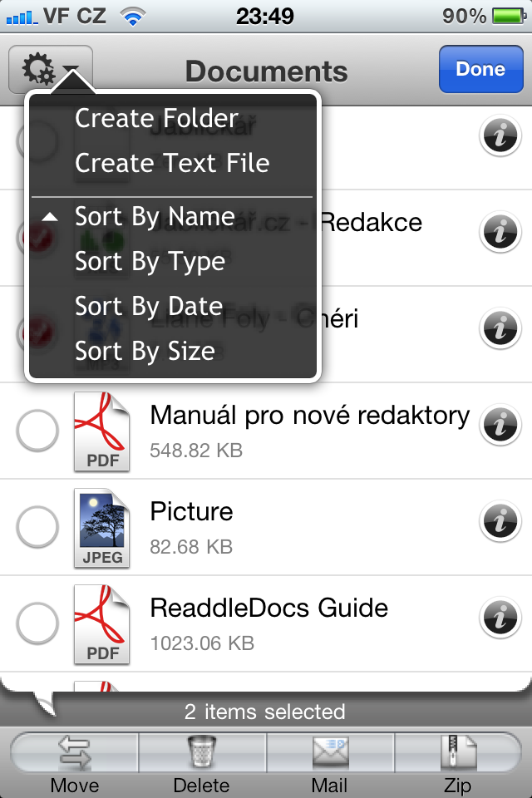
Task: Tap the 2 items selected banner
Action: point(266,712)
